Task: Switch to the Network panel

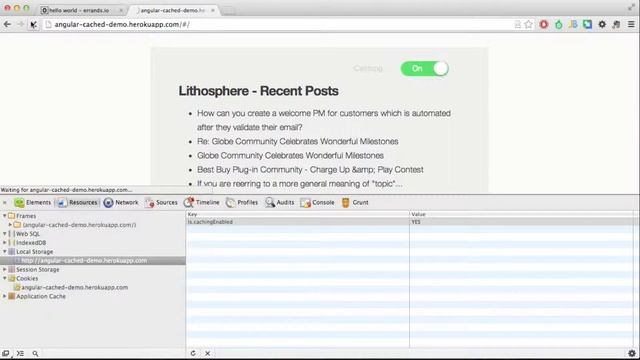Action: (121, 202)
